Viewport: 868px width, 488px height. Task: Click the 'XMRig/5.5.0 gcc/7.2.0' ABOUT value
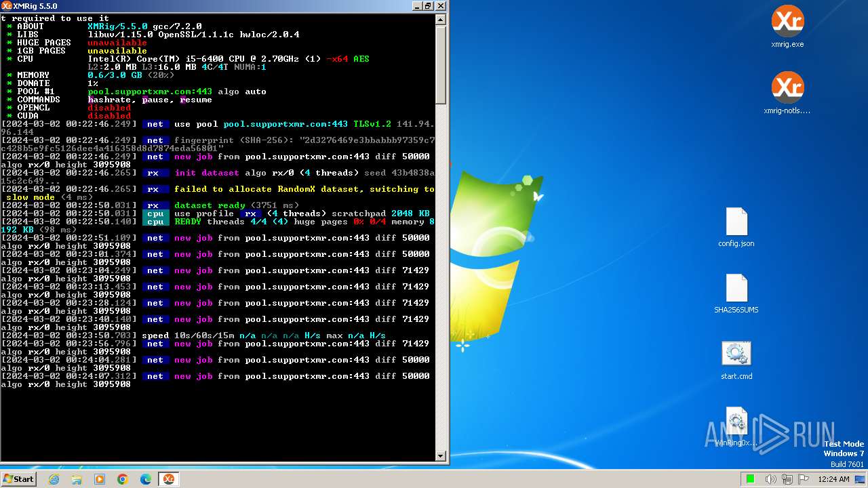(x=144, y=26)
